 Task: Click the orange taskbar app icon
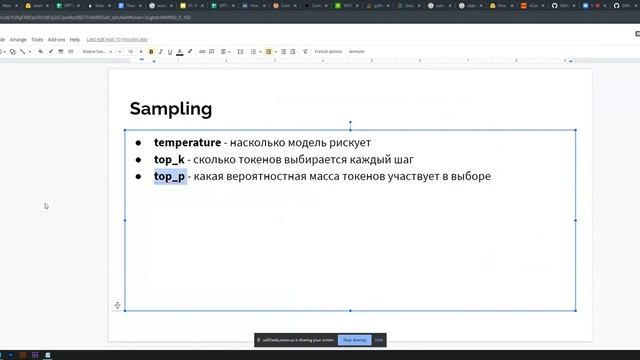(x=23, y=355)
